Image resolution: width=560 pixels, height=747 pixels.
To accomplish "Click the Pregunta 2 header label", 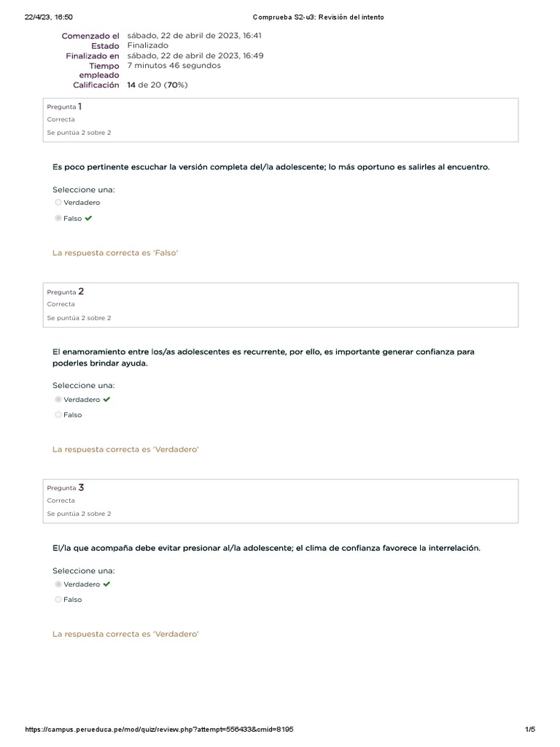I will tap(65, 292).
